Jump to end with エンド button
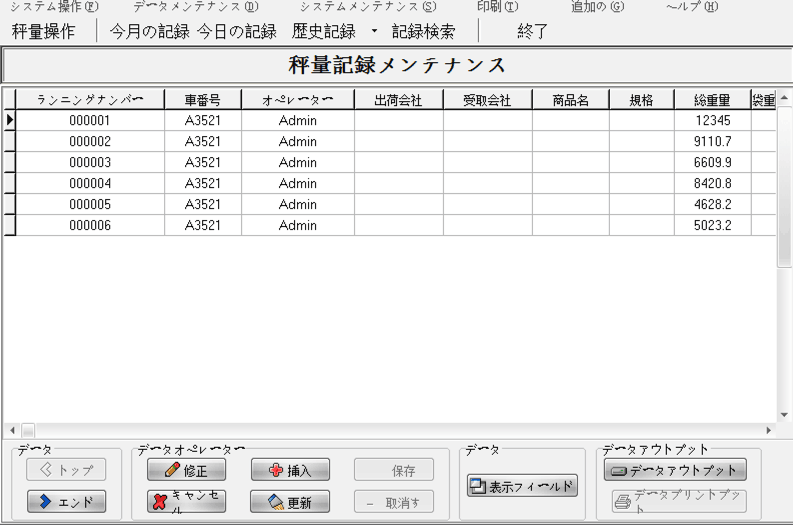Screen dimensions: 793x525 (66, 502)
